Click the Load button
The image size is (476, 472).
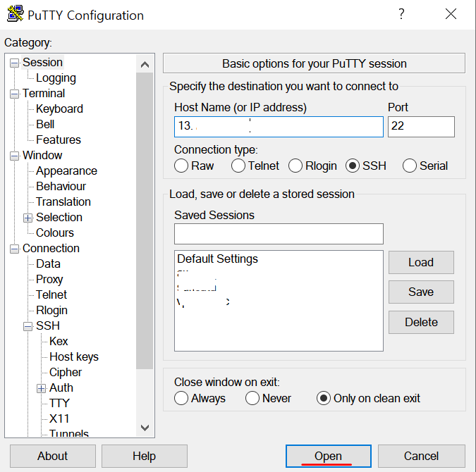tap(421, 262)
